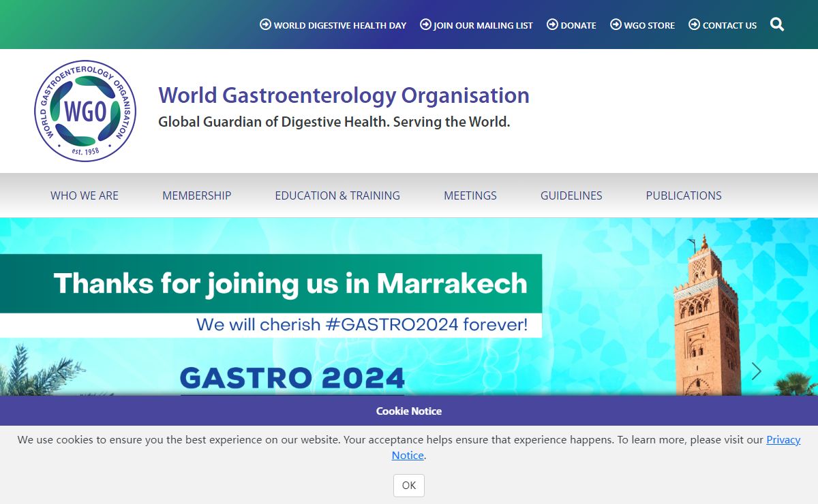Image resolution: width=818 pixels, height=504 pixels.
Task: Click the Cookie Notice heading bar
Action: pos(409,411)
